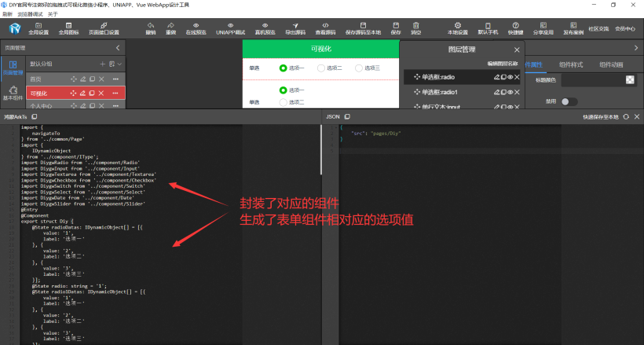Copy the 鸿蒙ArkTs code with copy icon
Viewport: 644px width, 345px height.
pos(35,116)
